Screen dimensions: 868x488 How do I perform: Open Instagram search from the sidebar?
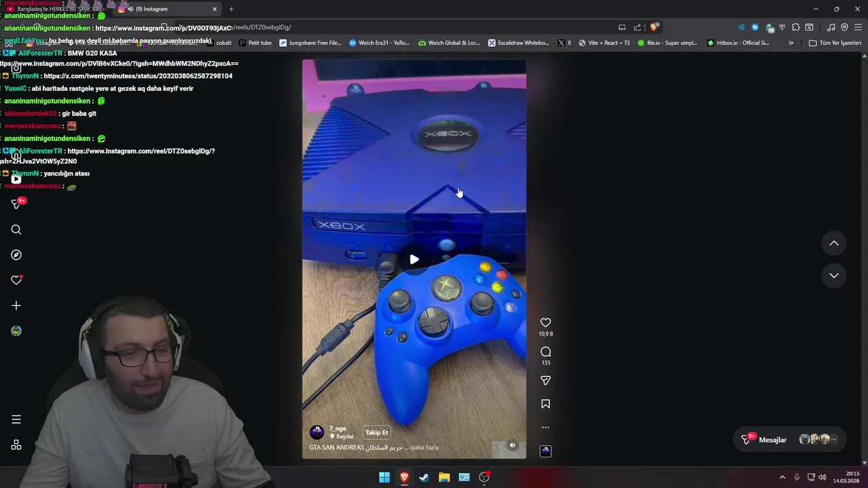[16, 230]
